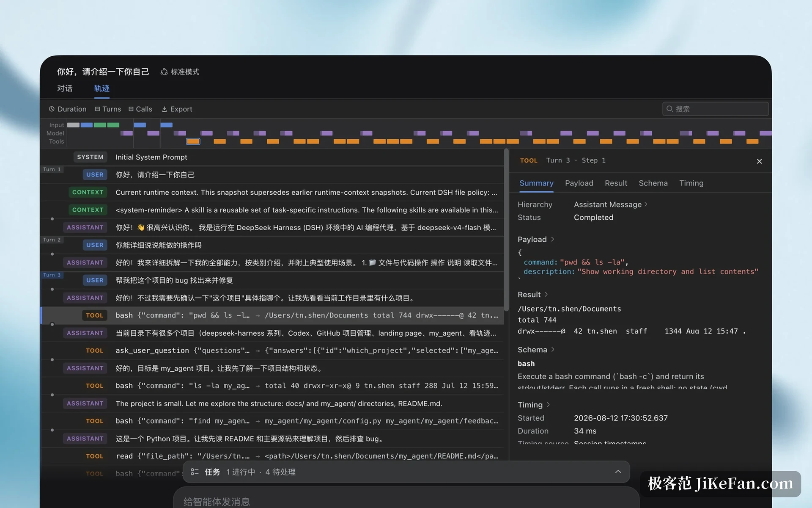Screen dimensions: 812x508
Task: Expand the Payload section chevron
Action: [552, 239]
